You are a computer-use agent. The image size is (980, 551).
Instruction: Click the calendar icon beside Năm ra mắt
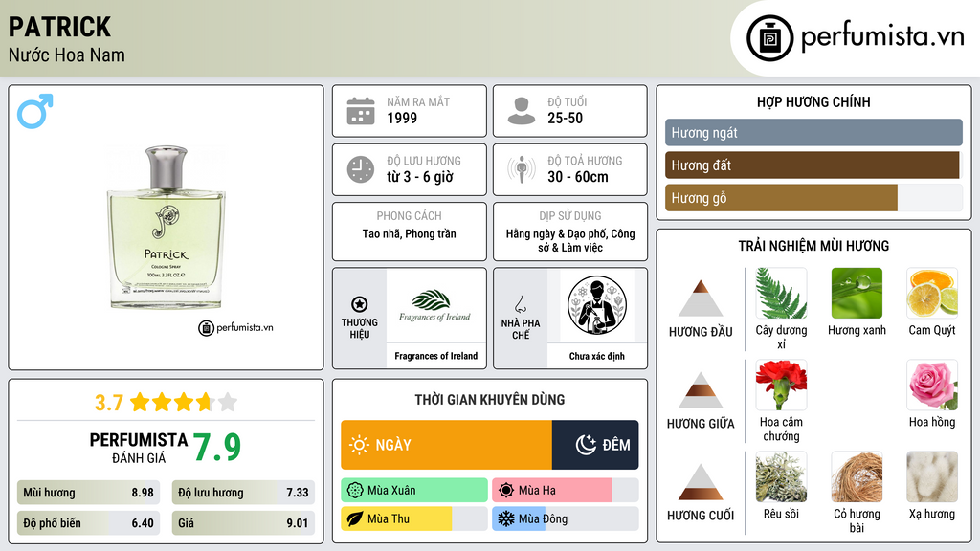pyautogui.click(x=361, y=111)
